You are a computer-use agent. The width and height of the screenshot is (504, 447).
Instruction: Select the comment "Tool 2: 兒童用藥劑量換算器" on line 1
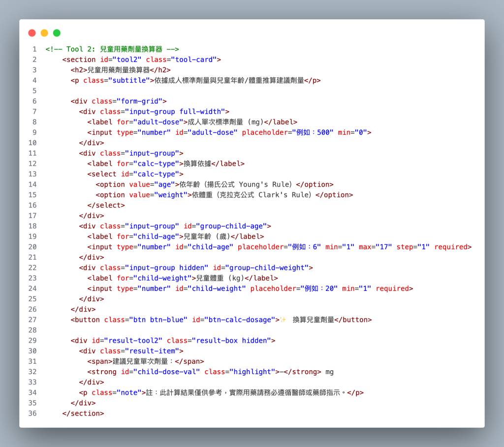coord(114,49)
